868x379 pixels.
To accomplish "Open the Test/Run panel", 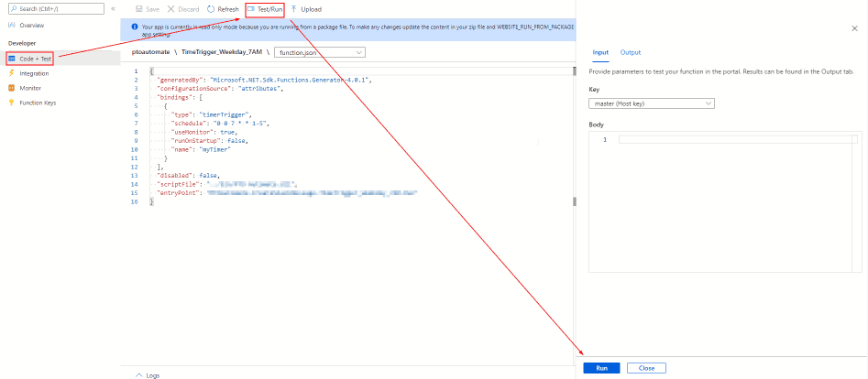I will (x=265, y=9).
